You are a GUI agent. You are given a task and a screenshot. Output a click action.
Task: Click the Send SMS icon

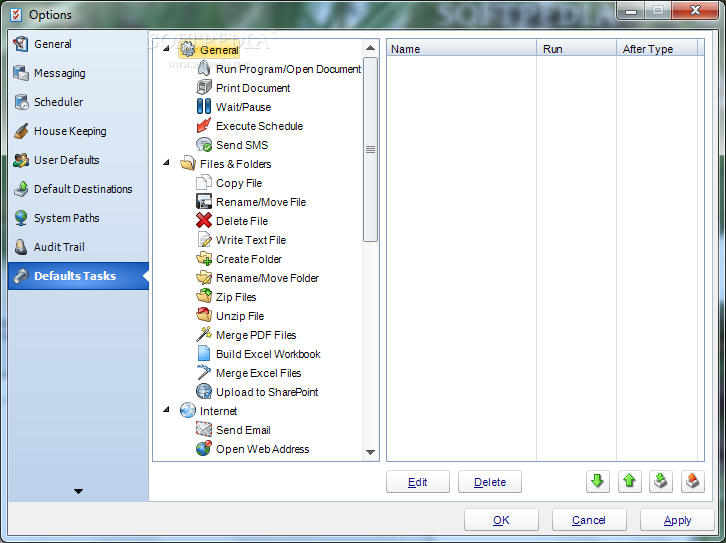click(x=204, y=145)
